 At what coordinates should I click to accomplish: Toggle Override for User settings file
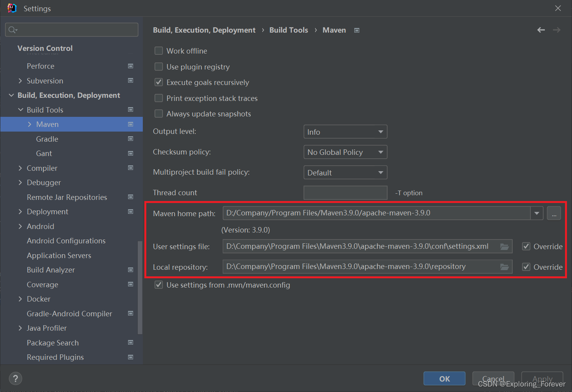(526, 246)
